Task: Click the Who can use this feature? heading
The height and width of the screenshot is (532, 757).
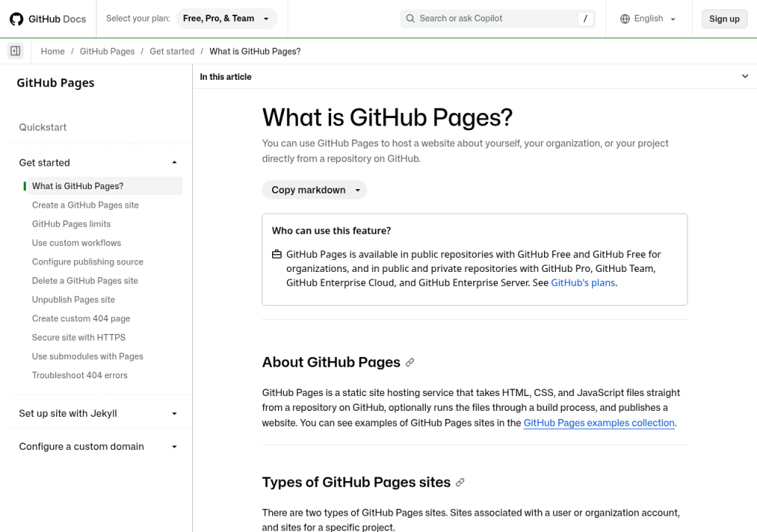Action: (331, 231)
